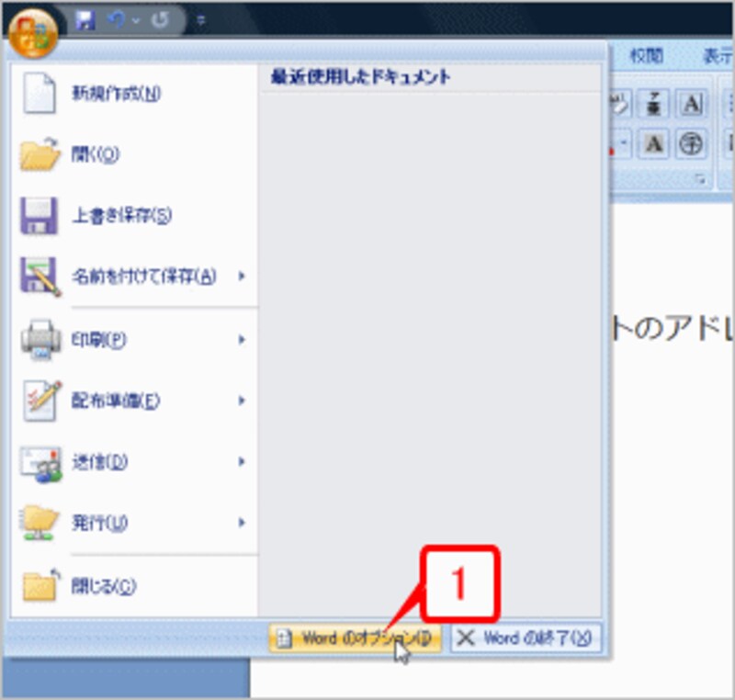Click the character shading icon in the ribbon
The height and width of the screenshot is (700, 735).
pos(652,143)
